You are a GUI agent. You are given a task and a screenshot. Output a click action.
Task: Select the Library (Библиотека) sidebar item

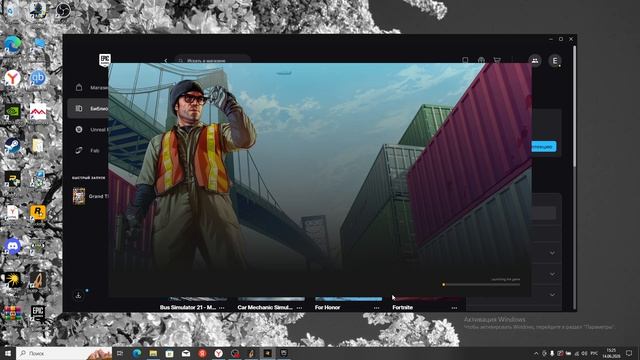[x=88, y=109]
